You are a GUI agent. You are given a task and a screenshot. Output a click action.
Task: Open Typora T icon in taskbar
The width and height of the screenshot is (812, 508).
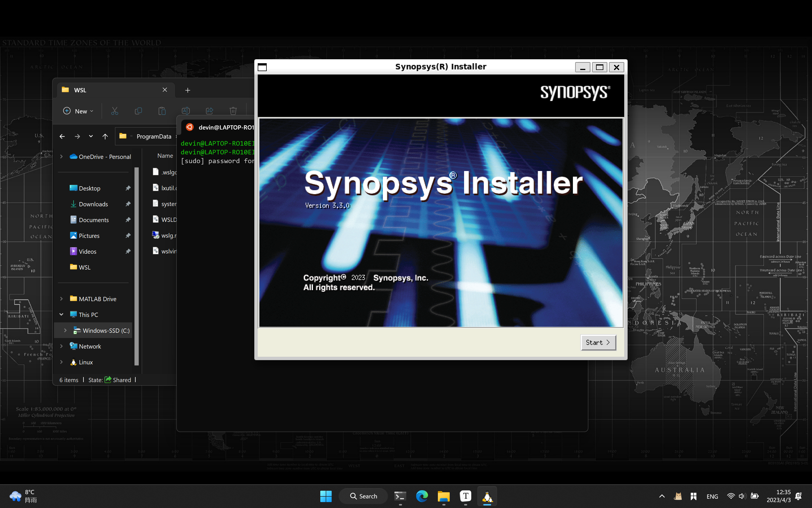pos(465,496)
